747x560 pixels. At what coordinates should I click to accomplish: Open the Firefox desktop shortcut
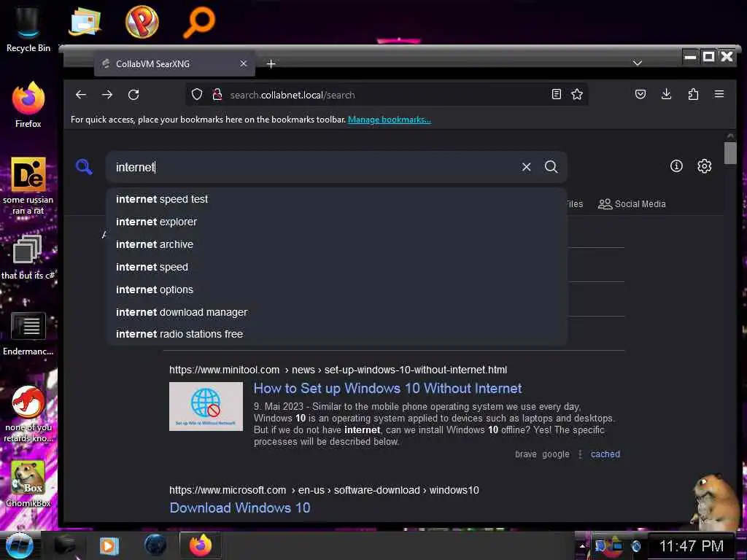(x=28, y=105)
